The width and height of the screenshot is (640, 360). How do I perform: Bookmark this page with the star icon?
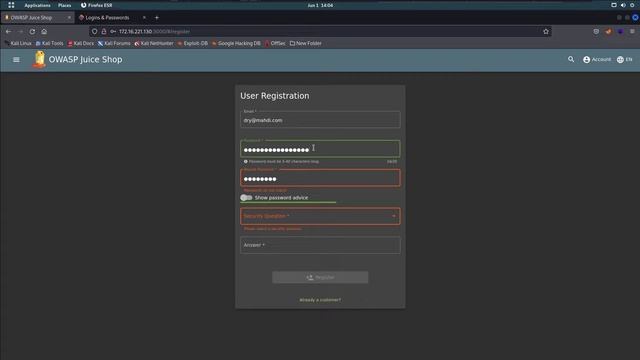(546, 31)
